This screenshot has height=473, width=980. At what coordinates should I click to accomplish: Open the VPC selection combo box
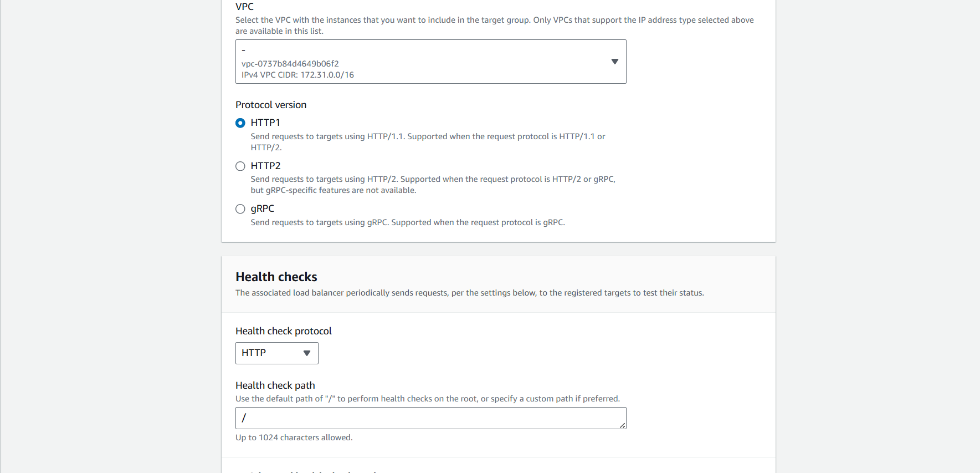430,62
